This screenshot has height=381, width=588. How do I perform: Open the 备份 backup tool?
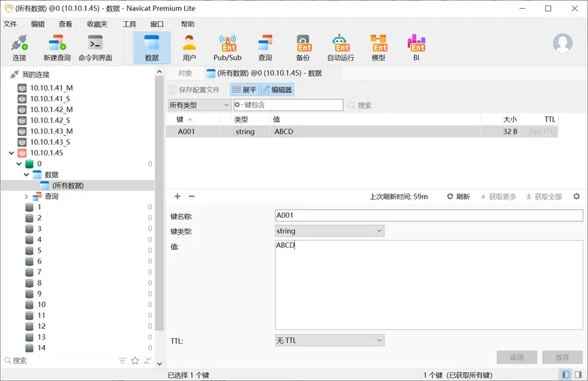[303, 48]
